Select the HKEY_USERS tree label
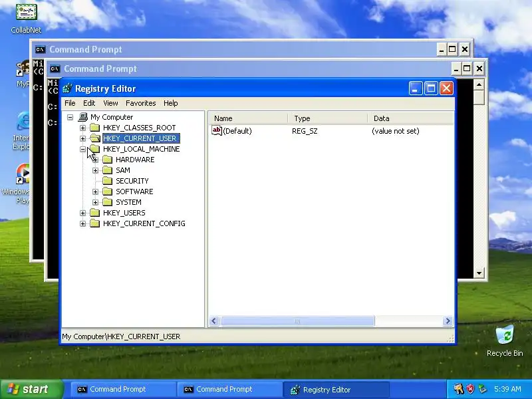 [x=124, y=213]
